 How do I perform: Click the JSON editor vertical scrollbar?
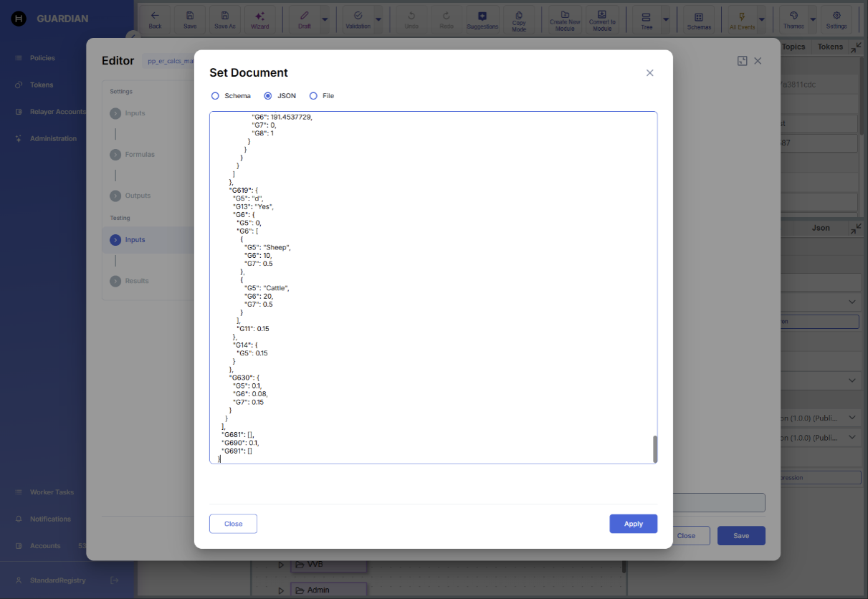point(654,449)
